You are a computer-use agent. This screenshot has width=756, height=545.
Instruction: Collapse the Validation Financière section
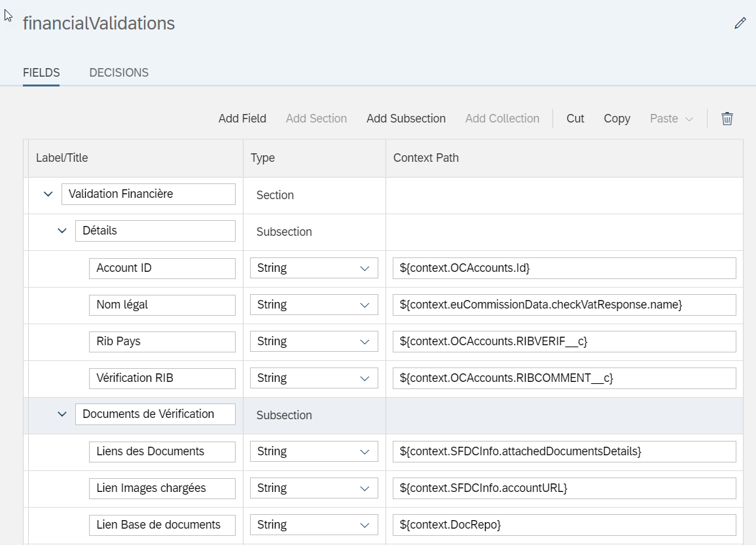tap(48, 194)
